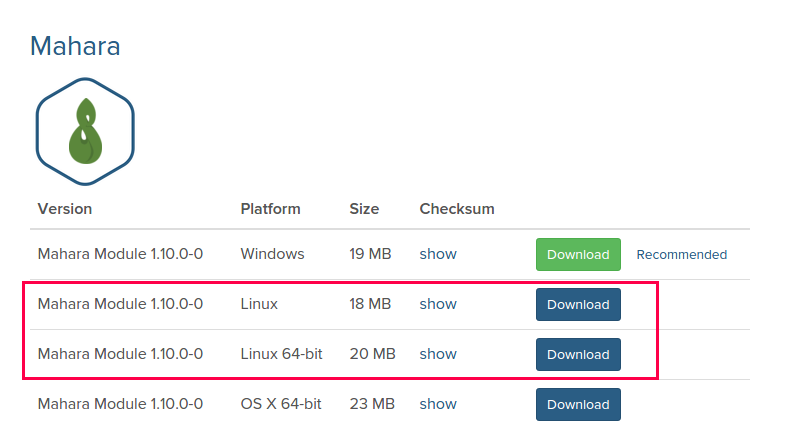Click the Mahara page heading
The width and height of the screenshot is (785, 446).
click(x=75, y=46)
